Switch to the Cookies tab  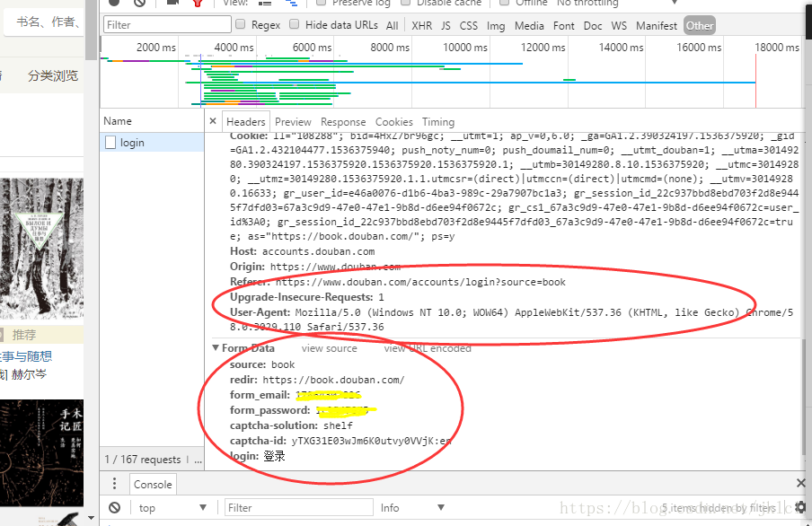[393, 122]
